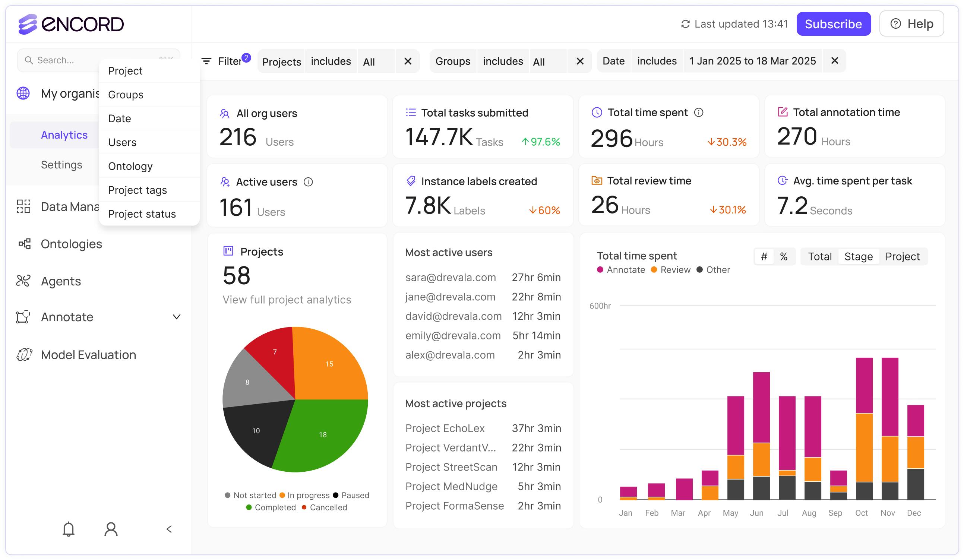The height and width of the screenshot is (560, 964).
Task: Click the orange In progress pie slice
Action: tap(329, 364)
